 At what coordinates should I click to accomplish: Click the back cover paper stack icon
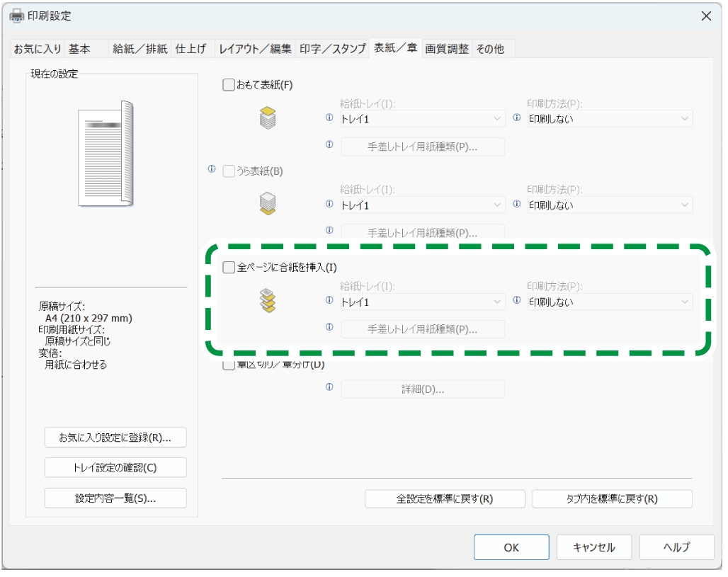[268, 204]
